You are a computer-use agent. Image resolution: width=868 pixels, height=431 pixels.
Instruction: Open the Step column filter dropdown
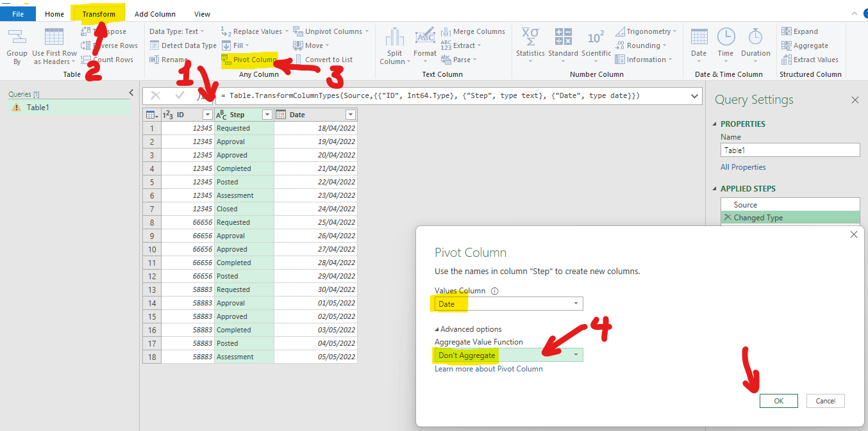coord(267,115)
